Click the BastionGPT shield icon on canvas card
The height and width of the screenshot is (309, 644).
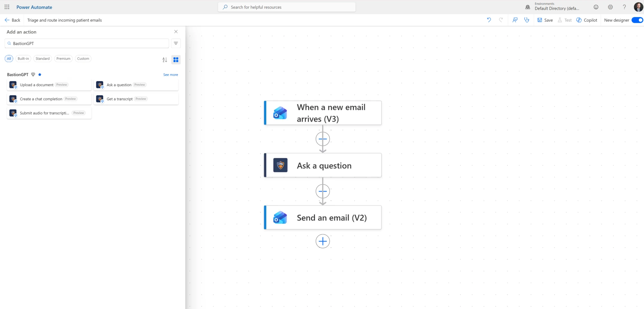click(280, 165)
